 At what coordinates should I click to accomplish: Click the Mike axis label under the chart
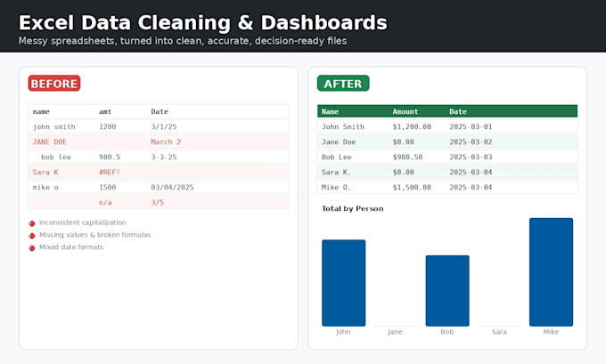point(551,332)
